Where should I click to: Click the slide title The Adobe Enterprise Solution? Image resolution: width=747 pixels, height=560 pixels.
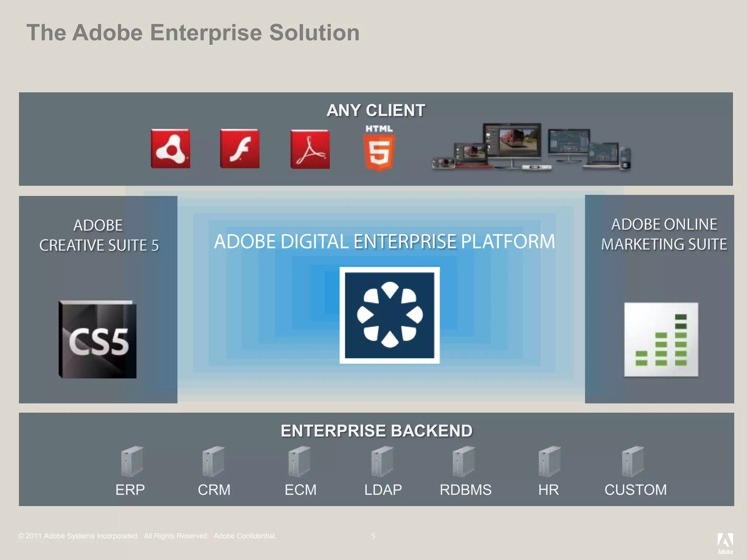pyautogui.click(x=193, y=33)
